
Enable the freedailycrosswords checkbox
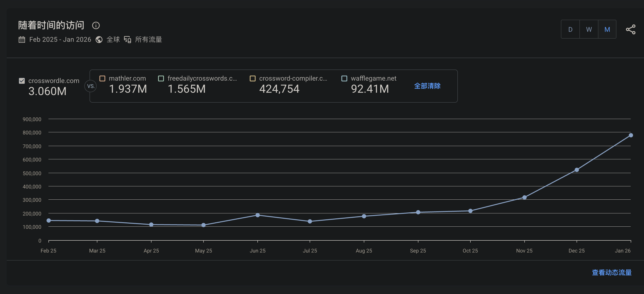pyautogui.click(x=161, y=78)
